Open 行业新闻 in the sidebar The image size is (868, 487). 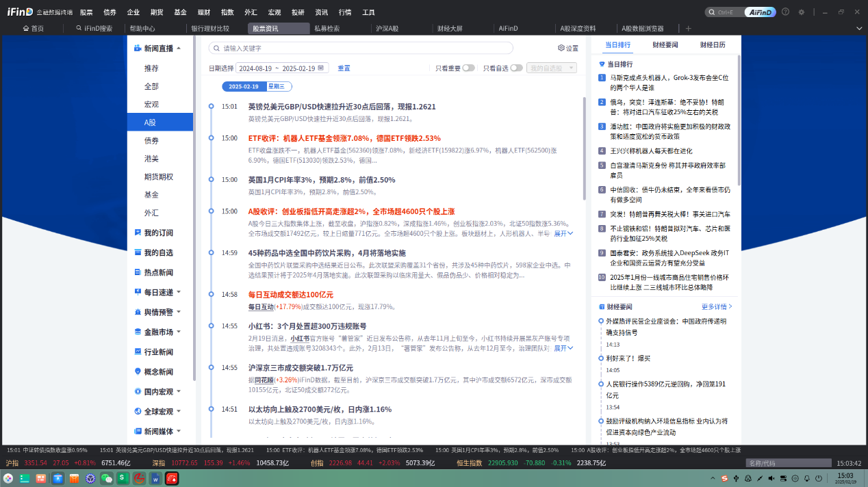159,351
